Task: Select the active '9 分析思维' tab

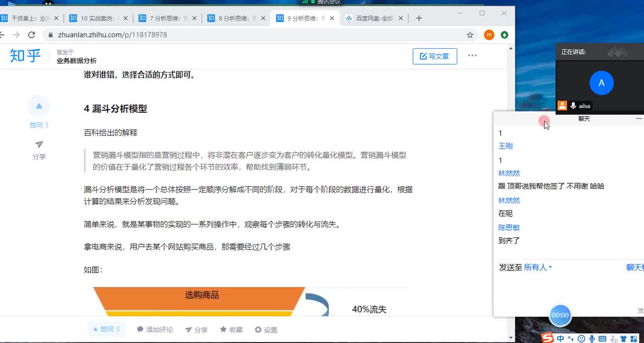Action: pos(305,18)
